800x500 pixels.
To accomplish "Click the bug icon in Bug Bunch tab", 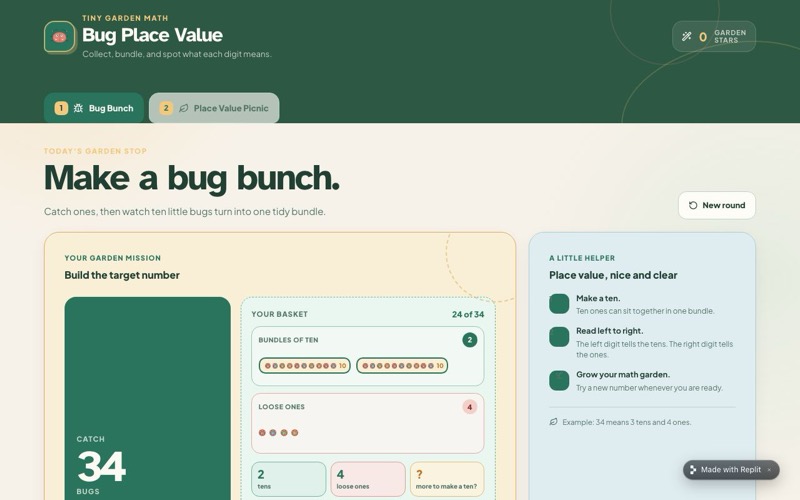I will point(78,108).
